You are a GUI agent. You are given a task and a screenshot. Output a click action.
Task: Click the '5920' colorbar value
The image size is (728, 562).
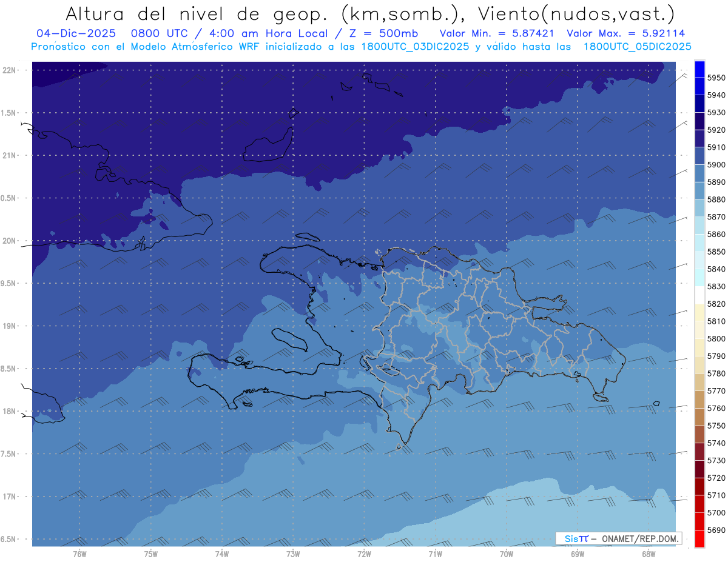[716, 130]
